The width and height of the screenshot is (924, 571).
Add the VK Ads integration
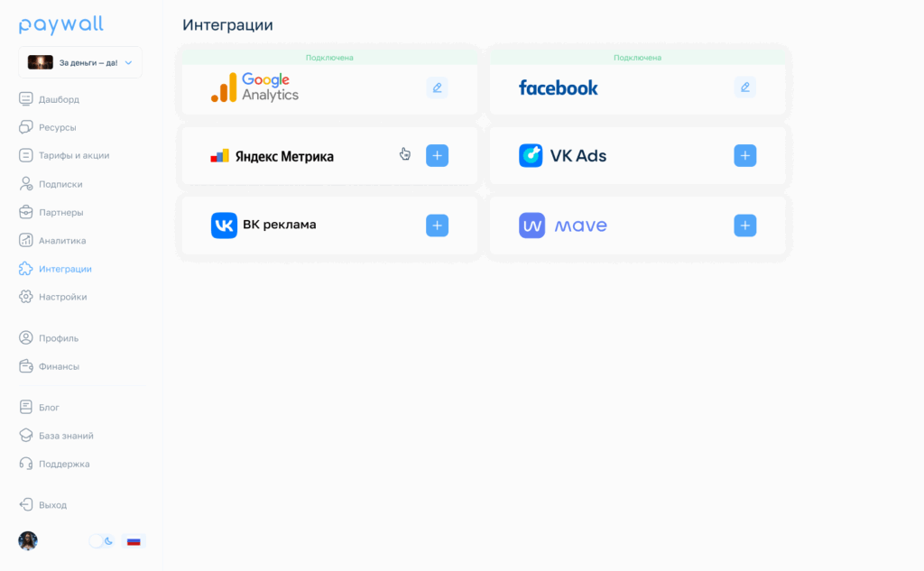click(744, 155)
